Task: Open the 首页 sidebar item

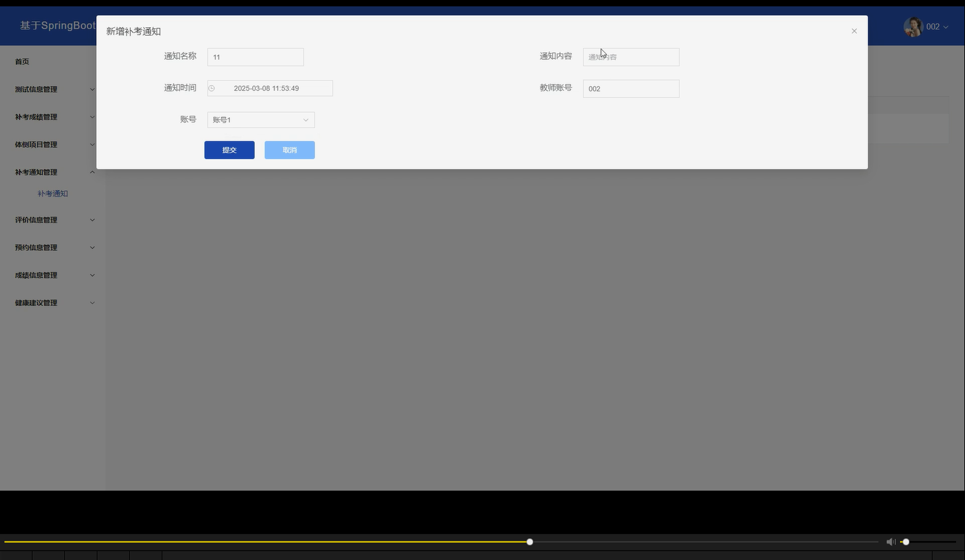Action: click(x=22, y=62)
